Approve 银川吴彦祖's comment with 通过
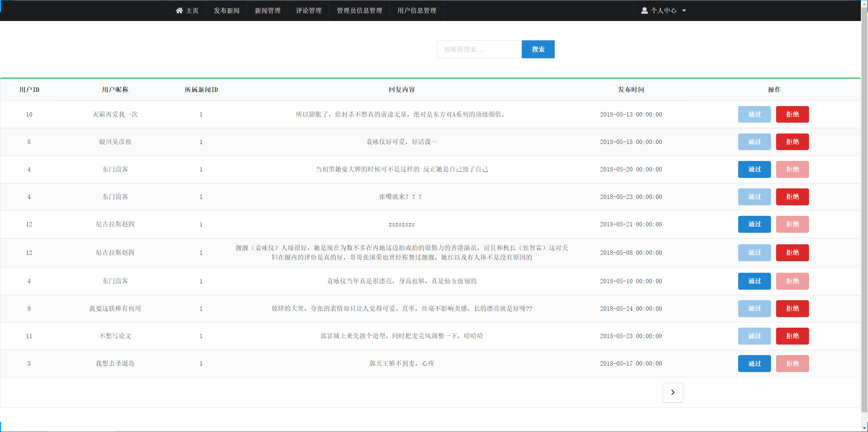 [x=754, y=142]
